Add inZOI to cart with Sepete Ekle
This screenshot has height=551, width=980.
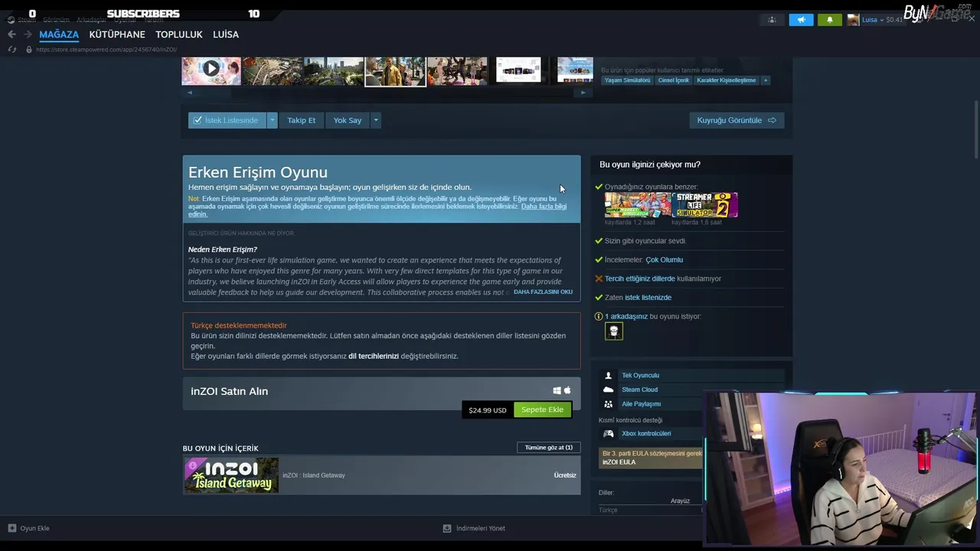pos(542,409)
